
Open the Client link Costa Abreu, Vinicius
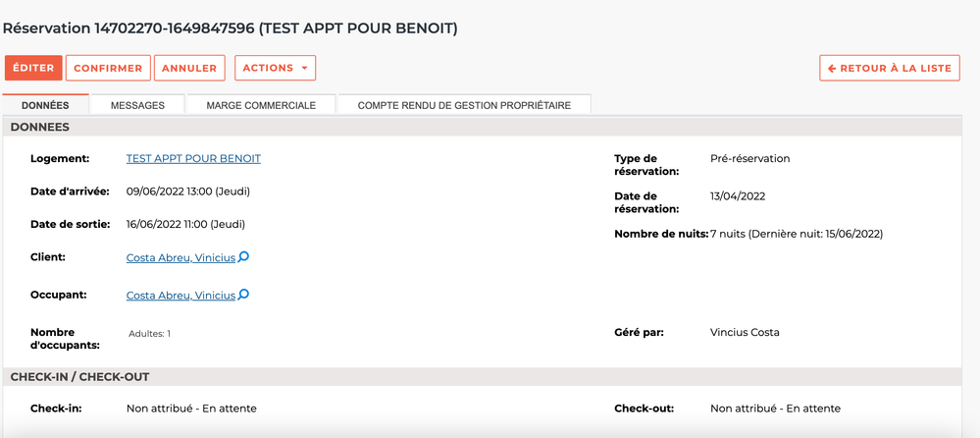[181, 258]
